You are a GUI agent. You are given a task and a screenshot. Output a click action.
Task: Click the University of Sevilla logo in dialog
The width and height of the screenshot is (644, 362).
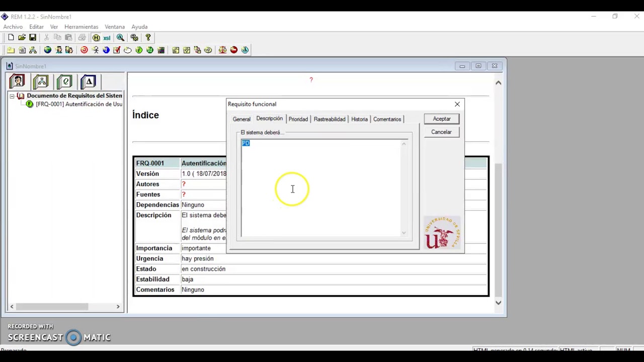(442, 233)
